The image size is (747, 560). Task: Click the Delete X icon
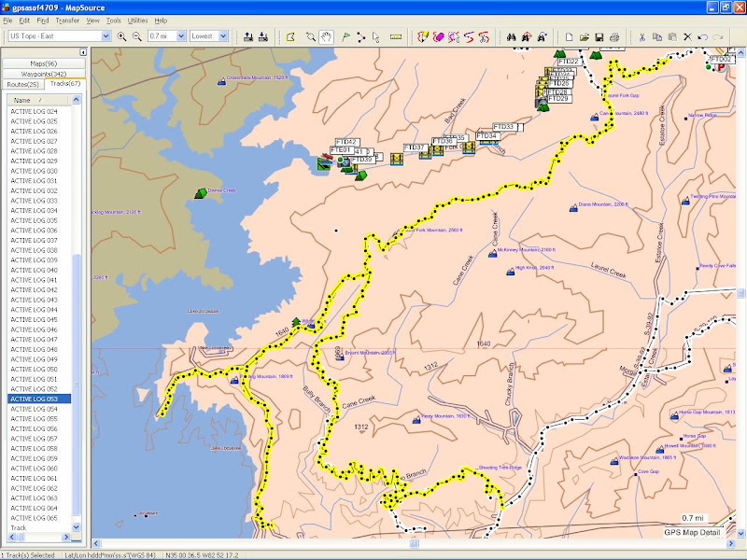point(687,36)
